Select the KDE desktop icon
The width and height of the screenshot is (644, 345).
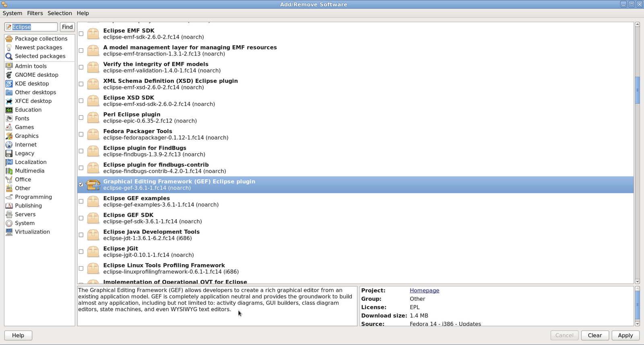tap(9, 84)
